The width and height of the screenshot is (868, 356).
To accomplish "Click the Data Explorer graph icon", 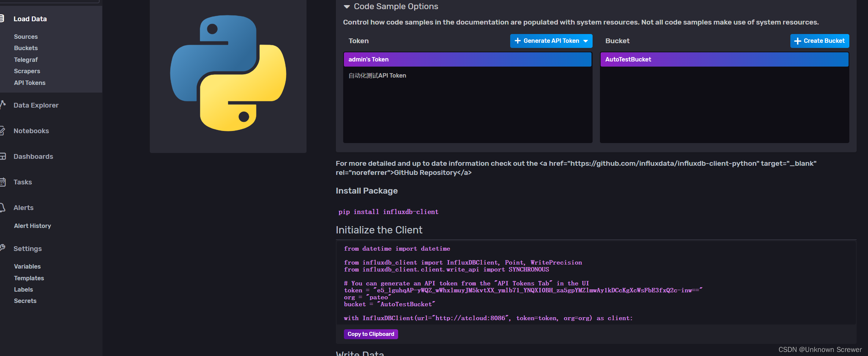I will pyautogui.click(x=3, y=105).
